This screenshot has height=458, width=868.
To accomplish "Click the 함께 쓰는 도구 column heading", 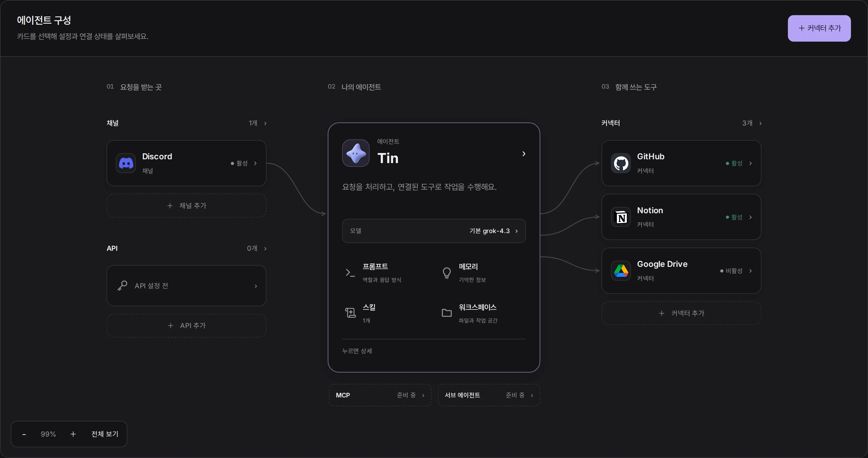I will coord(636,87).
